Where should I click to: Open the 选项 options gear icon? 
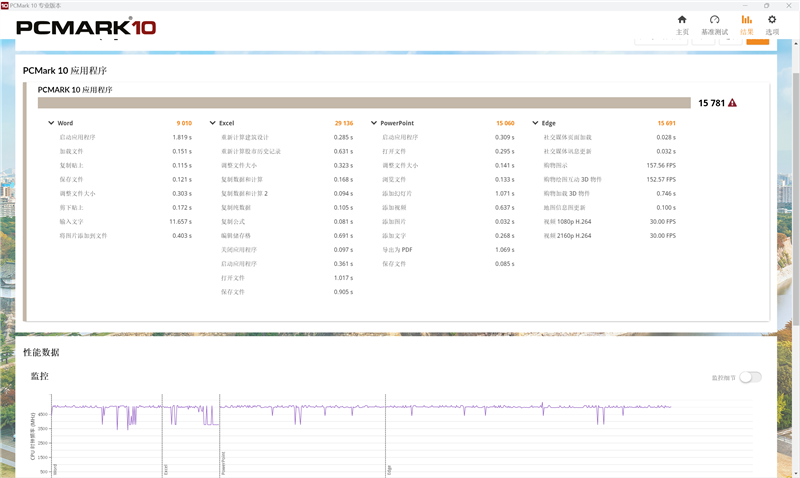[x=772, y=20]
